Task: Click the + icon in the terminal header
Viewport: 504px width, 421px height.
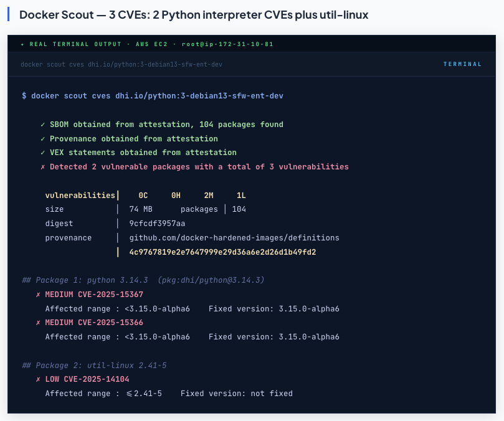Action: (24, 44)
